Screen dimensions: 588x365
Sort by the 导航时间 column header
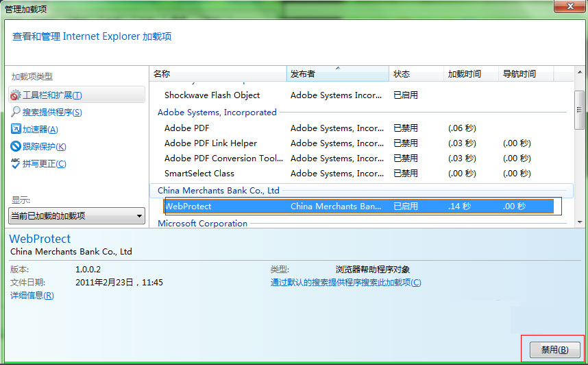526,73
